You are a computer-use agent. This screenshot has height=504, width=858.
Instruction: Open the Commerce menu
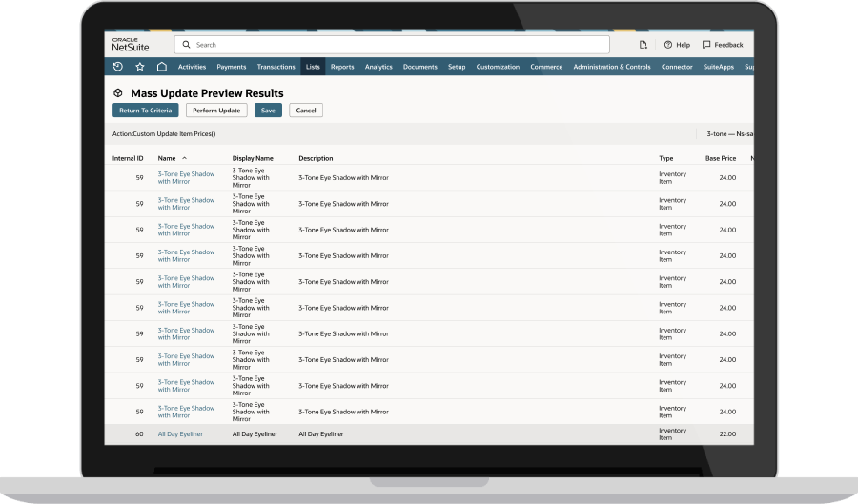pyautogui.click(x=546, y=67)
